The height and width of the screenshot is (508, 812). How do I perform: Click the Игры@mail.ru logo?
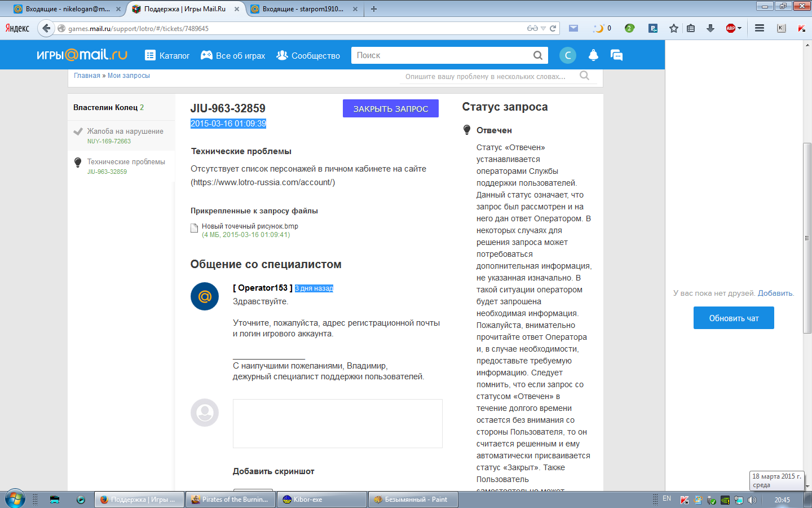[x=82, y=55]
